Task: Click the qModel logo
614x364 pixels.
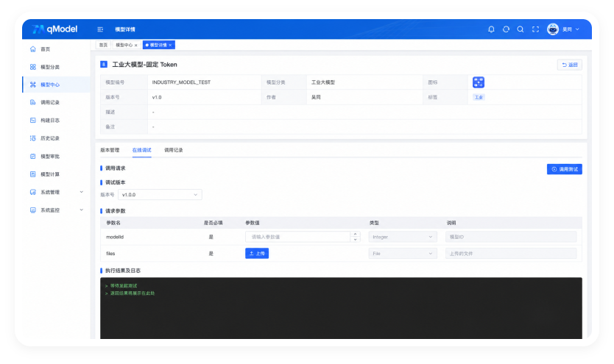Action: pos(54,29)
